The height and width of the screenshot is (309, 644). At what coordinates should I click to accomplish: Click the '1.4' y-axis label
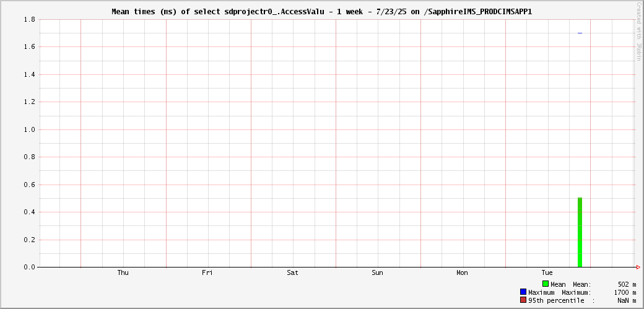(30, 74)
